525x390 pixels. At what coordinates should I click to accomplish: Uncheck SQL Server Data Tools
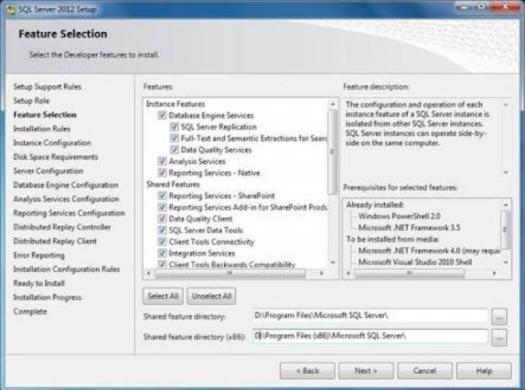pos(162,230)
